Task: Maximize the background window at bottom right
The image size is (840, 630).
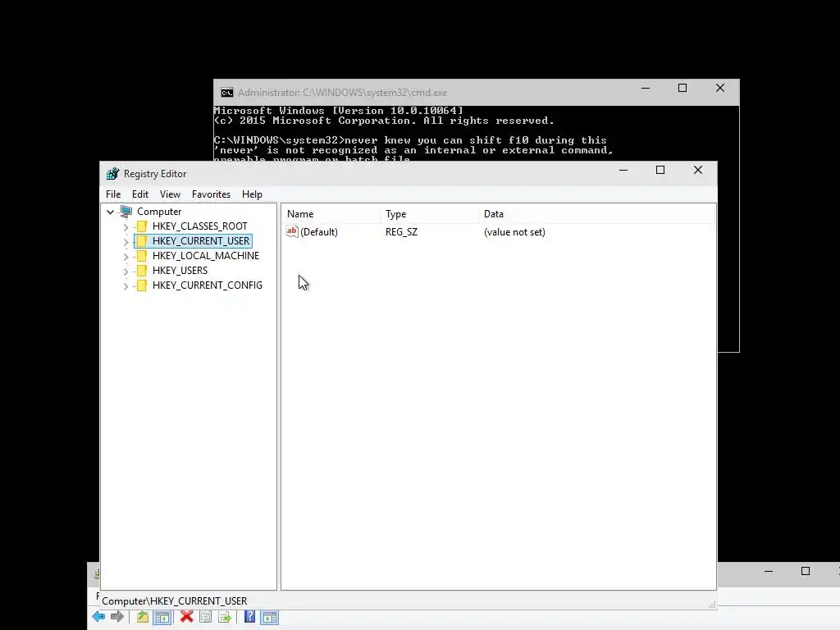Action: [x=806, y=571]
